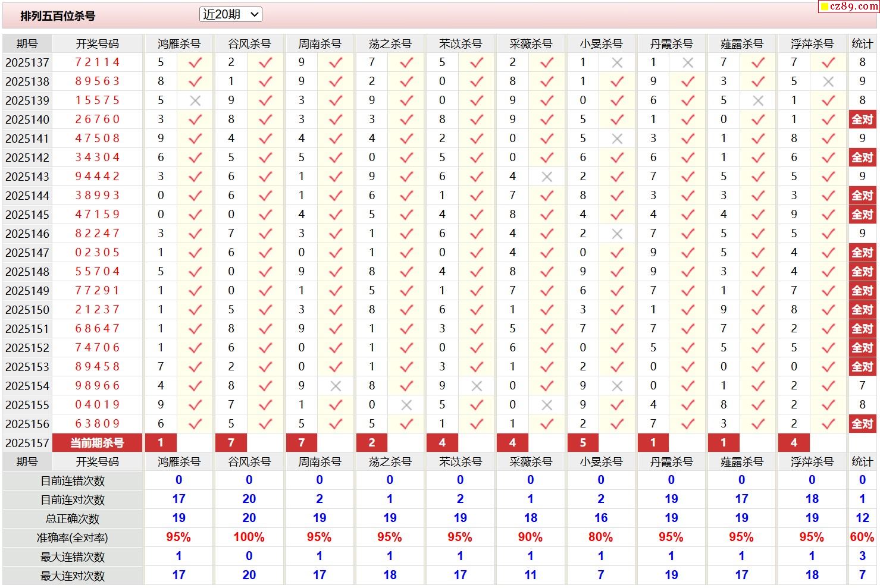Click the 80% accuracy value under 小旻杀号
The height and width of the screenshot is (588, 880).
coord(600,537)
